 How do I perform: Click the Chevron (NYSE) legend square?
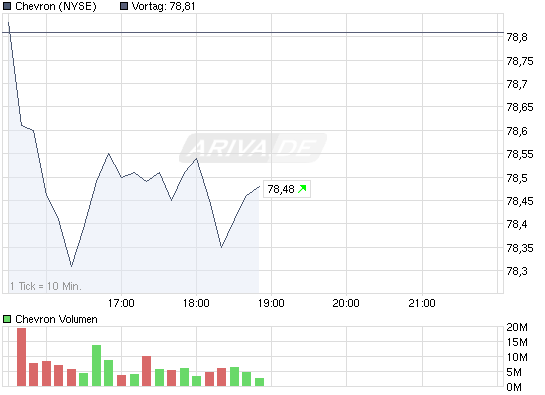click(x=7, y=6)
